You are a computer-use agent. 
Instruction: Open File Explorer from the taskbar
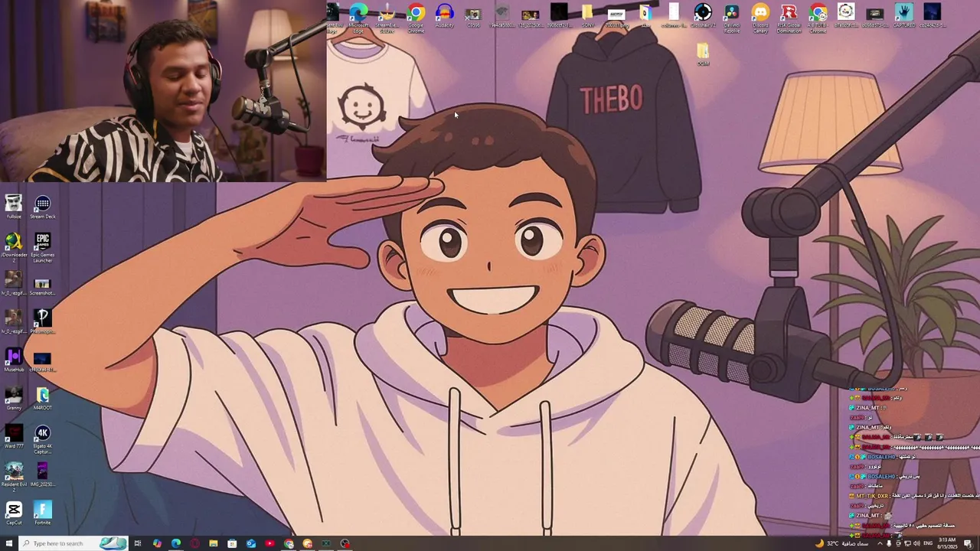[x=213, y=543]
